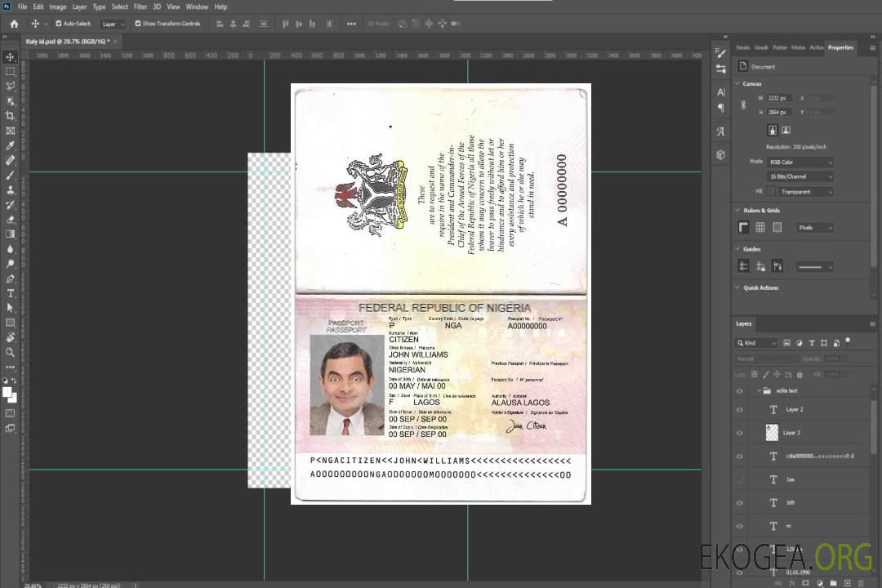The height and width of the screenshot is (588, 882).
Task: Select the Polygonal Lasso tool
Action: pos(10,86)
